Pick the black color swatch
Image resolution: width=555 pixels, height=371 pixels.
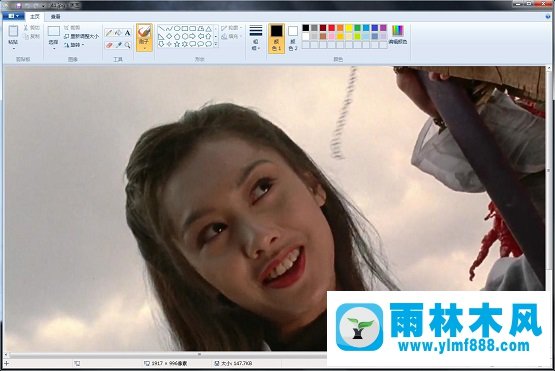(x=306, y=28)
